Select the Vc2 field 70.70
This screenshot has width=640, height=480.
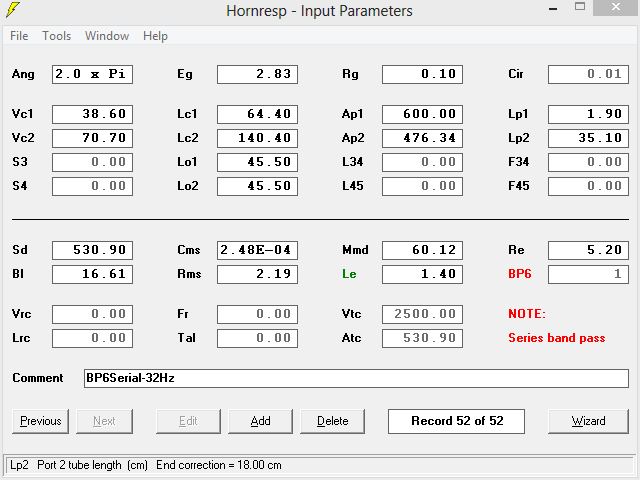92,138
